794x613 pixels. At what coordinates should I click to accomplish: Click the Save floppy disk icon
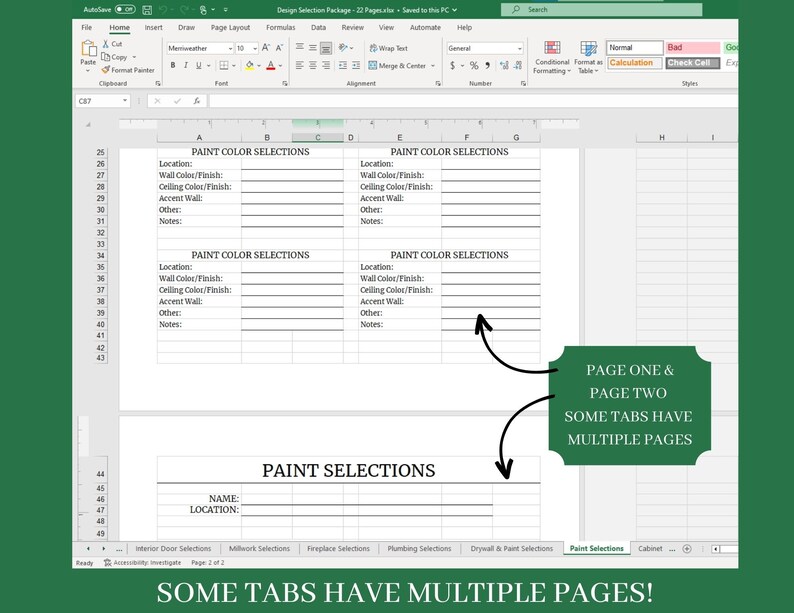[147, 10]
